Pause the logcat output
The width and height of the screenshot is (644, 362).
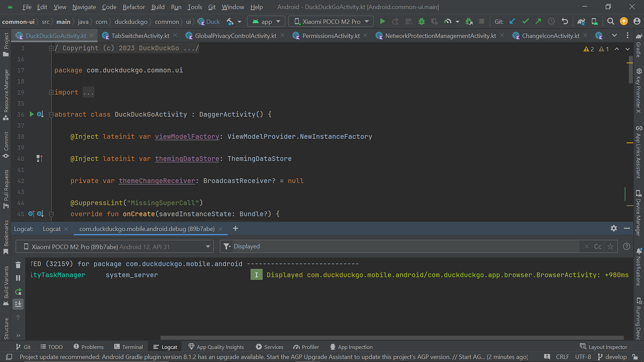18,278
